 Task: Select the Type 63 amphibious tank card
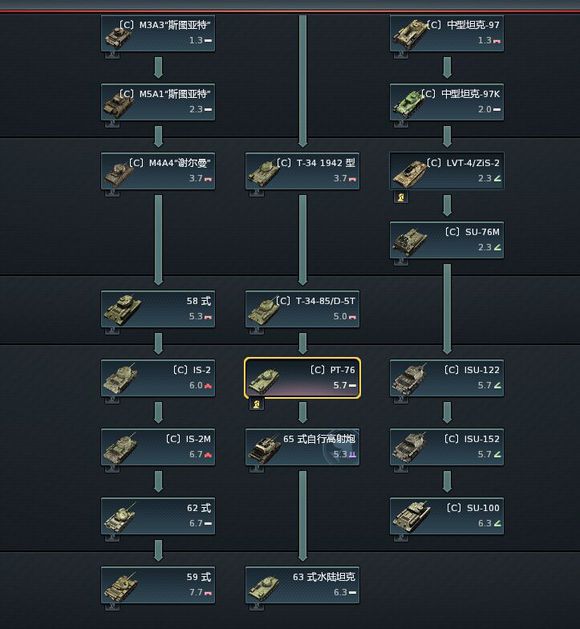302,585
